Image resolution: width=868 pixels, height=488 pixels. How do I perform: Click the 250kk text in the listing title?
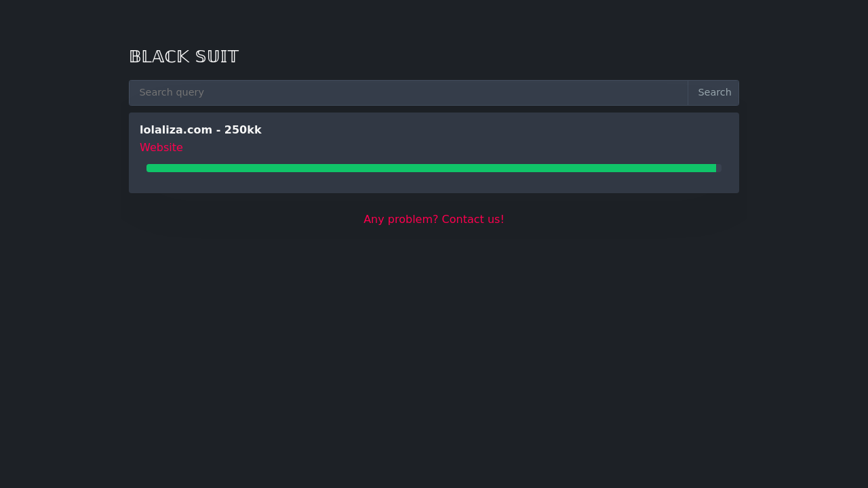(x=243, y=130)
